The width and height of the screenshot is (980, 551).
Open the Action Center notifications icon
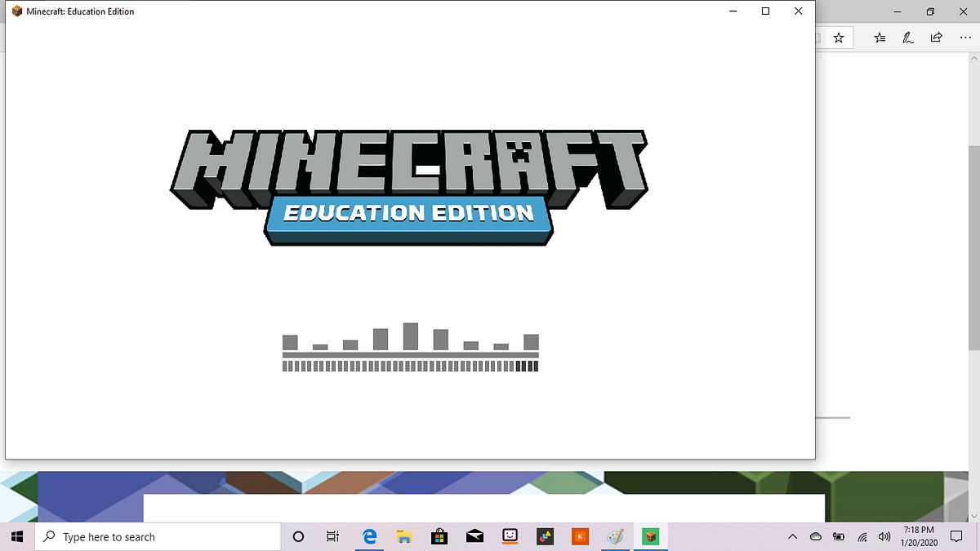(x=957, y=536)
